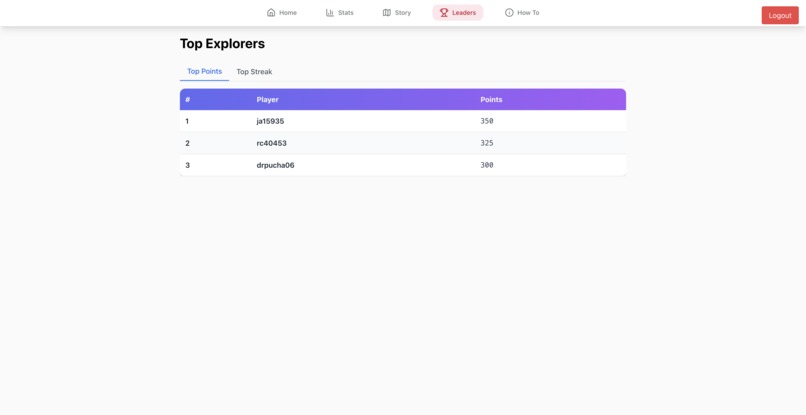Click the Home house icon
Viewport: 806px width, 415px height.
click(x=271, y=12)
